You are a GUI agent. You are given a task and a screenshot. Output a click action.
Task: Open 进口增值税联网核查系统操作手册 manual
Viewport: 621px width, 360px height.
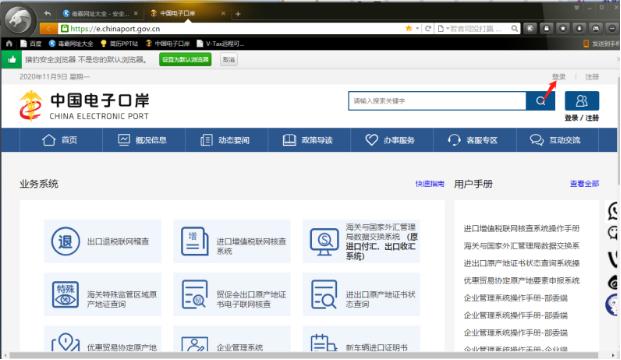[522, 228]
